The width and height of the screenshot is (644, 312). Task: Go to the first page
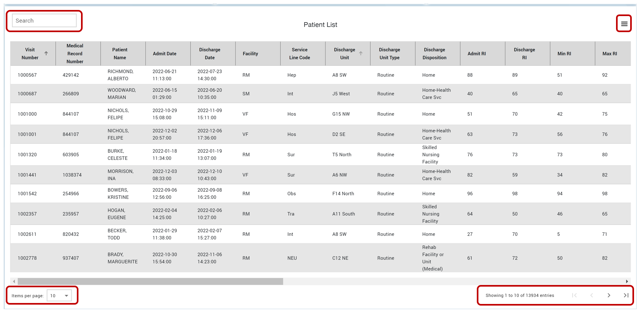tap(575, 295)
